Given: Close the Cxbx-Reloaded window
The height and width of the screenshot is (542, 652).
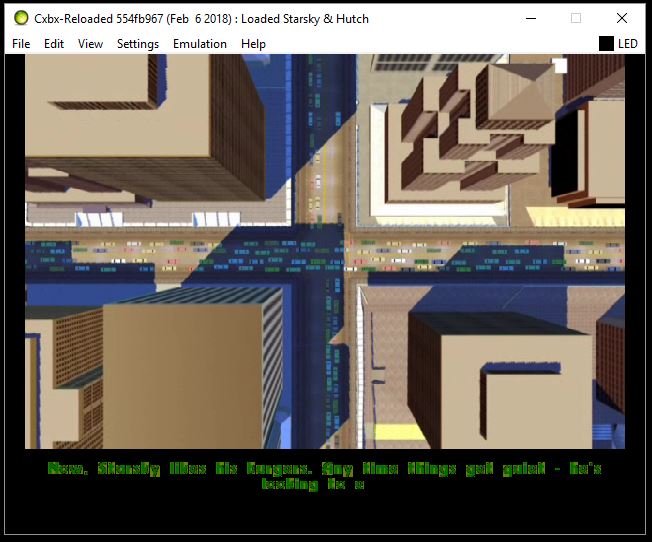Looking at the screenshot, I should tap(622, 18).
